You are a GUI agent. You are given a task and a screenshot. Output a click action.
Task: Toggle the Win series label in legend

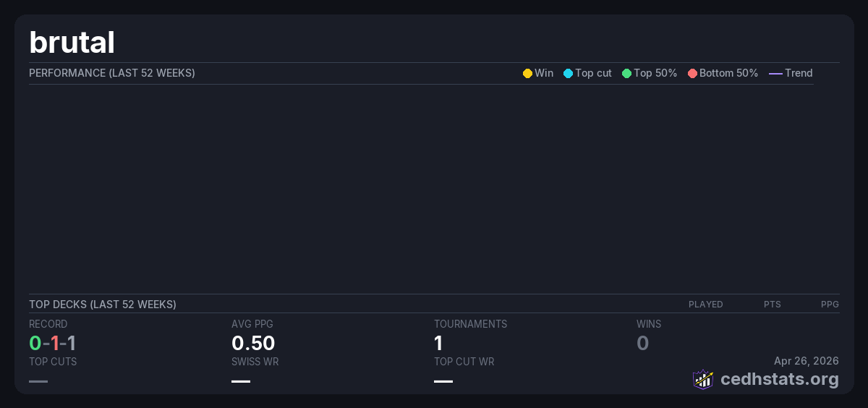point(544,73)
